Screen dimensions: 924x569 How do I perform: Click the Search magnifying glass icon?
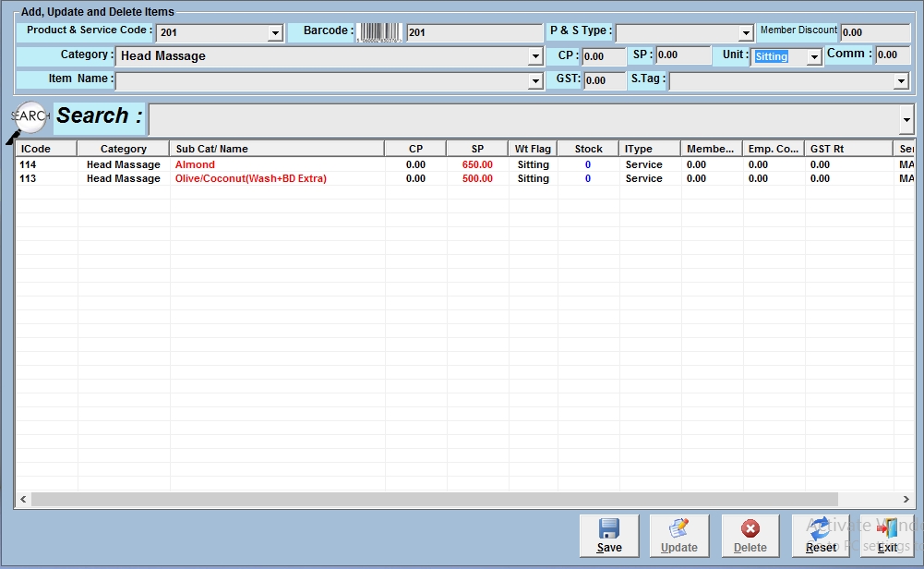coord(30,118)
